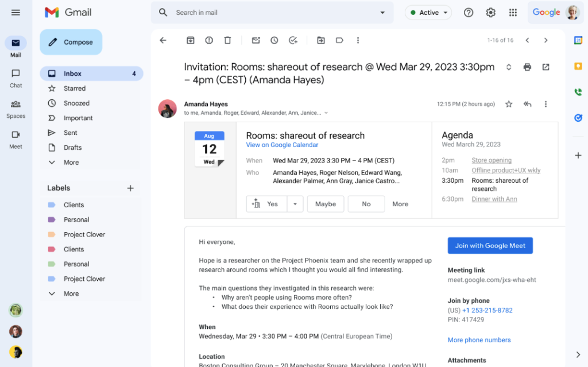The height and width of the screenshot is (367, 588).
Task: Archive the open email
Action: click(x=190, y=40)
